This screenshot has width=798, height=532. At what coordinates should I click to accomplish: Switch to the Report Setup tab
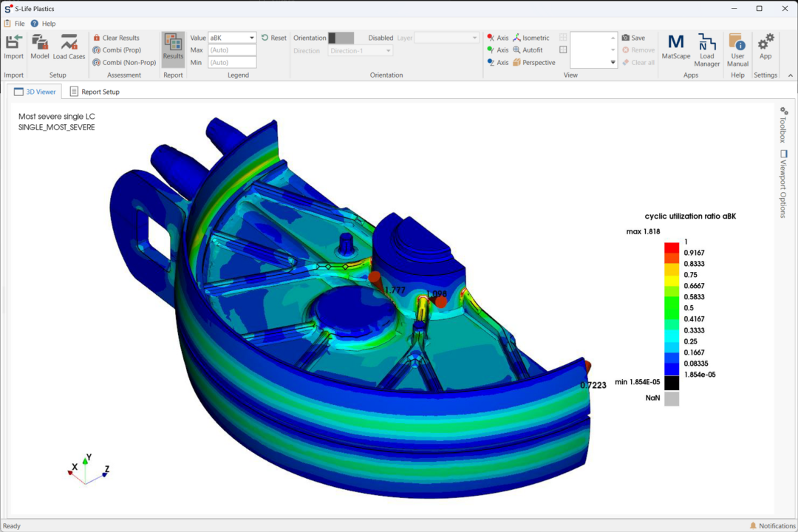click(x=95, y=92)
